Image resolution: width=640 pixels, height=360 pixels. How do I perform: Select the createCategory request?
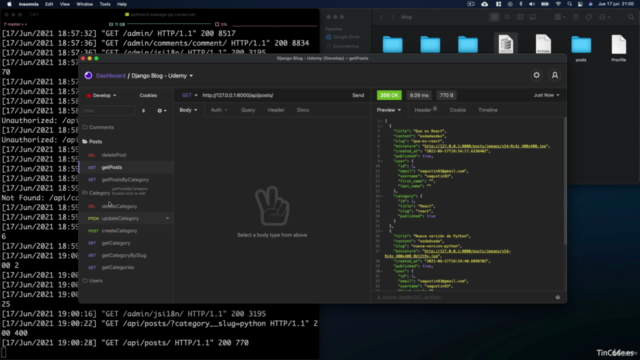tap(126, 231)
